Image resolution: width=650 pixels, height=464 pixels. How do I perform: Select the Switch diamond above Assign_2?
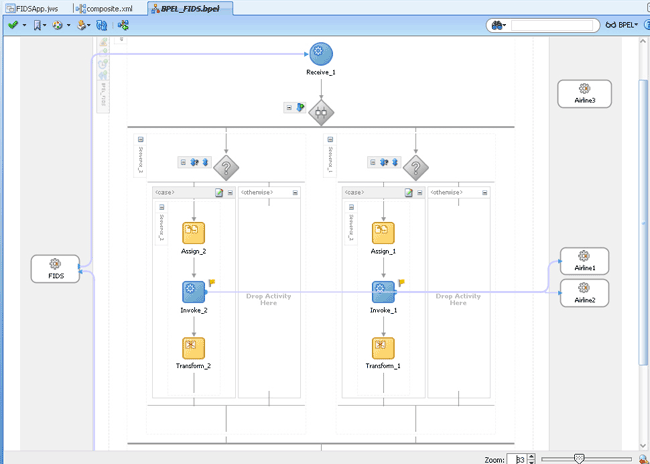point(226,168)
